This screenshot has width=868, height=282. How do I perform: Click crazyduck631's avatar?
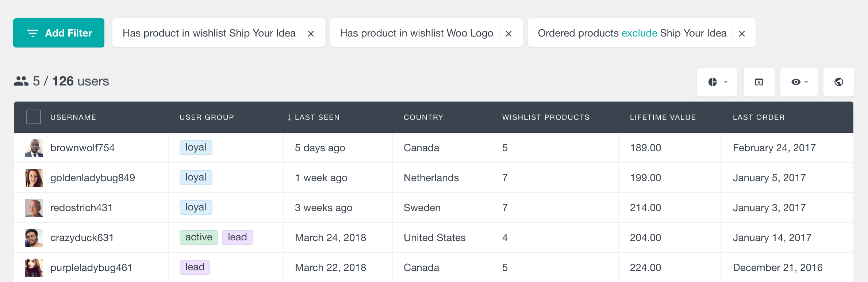[34, 238]
